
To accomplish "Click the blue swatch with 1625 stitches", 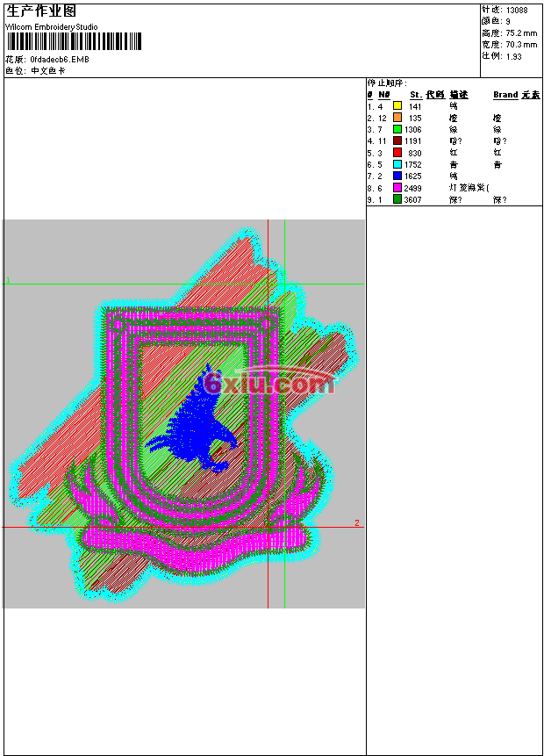I will pos(397,176).
